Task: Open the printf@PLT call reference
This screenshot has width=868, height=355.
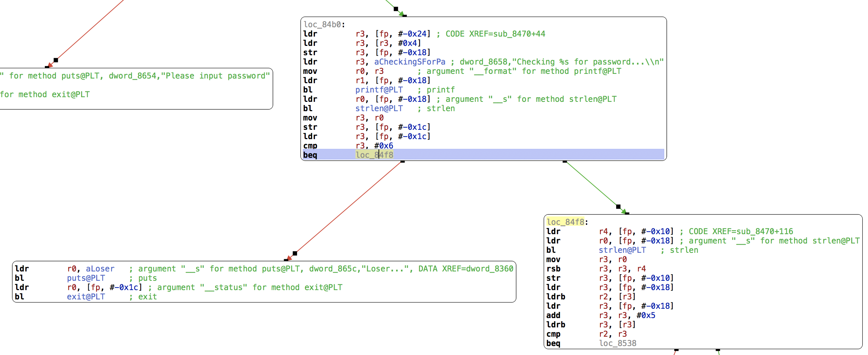Action: click(x=379, y=90)
